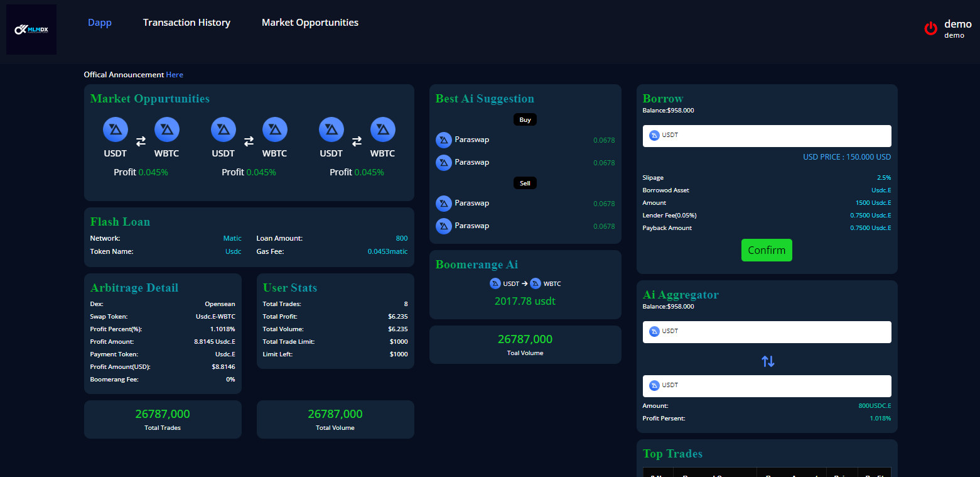Click the last Paraswap icon under Sell
The width and height of the screenshot is (980, 477).
444,226
